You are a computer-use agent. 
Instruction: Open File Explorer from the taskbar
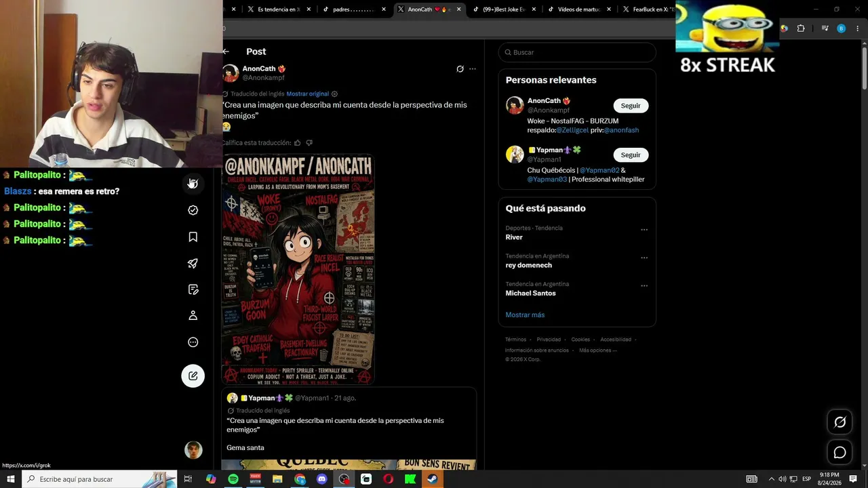277,479
